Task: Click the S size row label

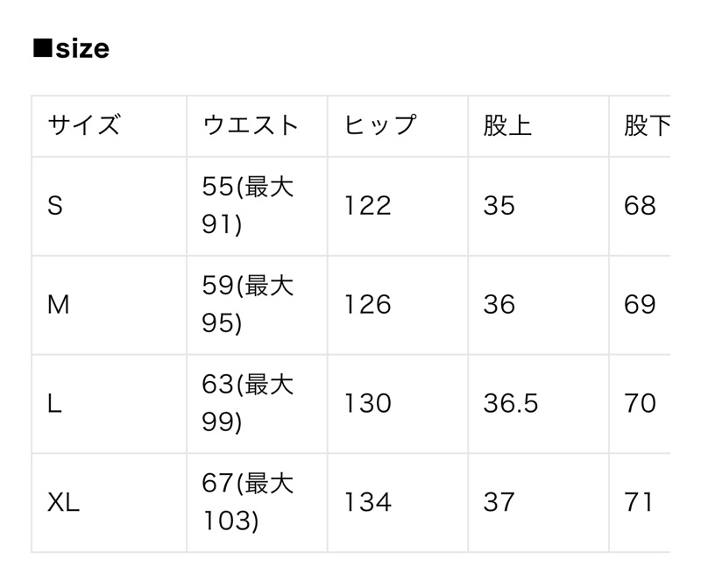Action: [x=55, y=206]
